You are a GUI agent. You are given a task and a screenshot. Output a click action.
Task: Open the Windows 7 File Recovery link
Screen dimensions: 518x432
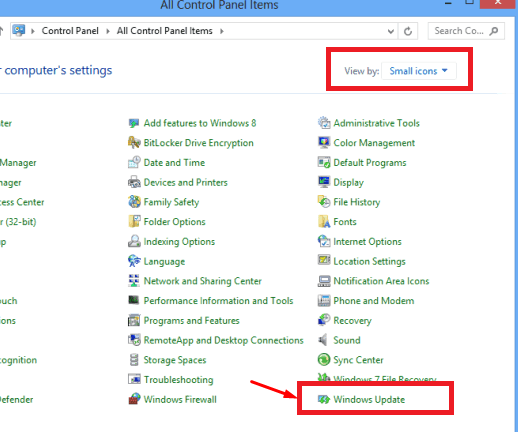385,379
